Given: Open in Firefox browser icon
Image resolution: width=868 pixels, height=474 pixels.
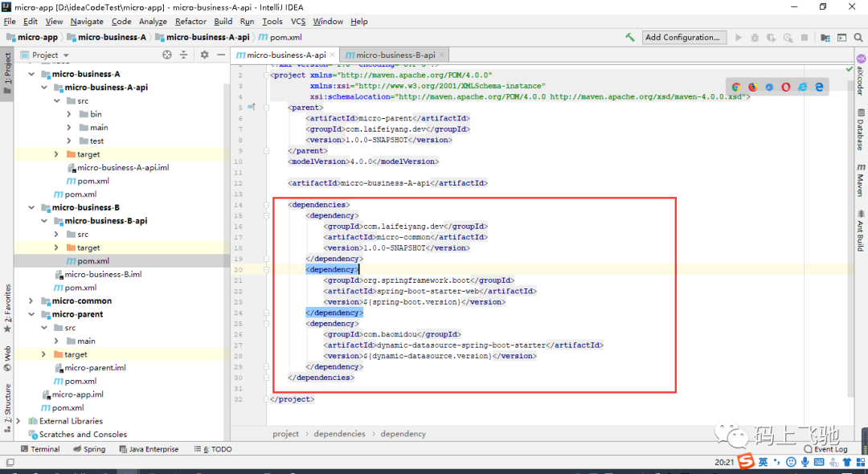Looking at the screenshot, I should 753,87.
